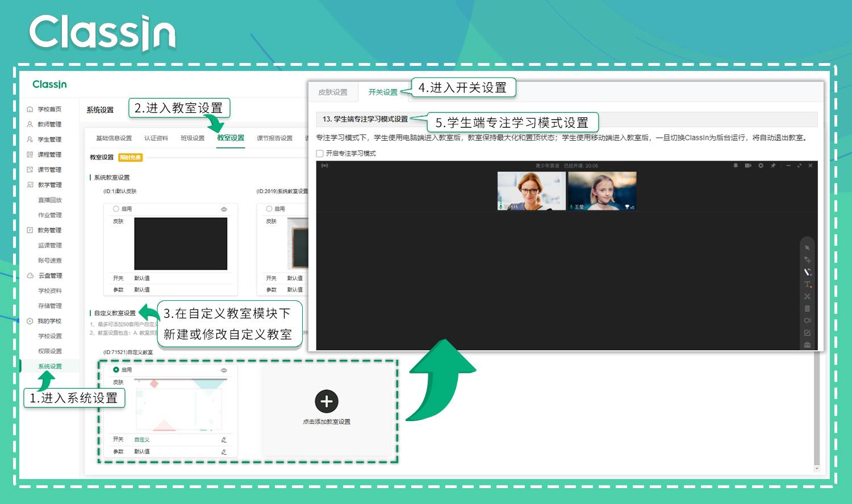
Task: Open 监课管理 in the sidebar
Action: point(49,245)
